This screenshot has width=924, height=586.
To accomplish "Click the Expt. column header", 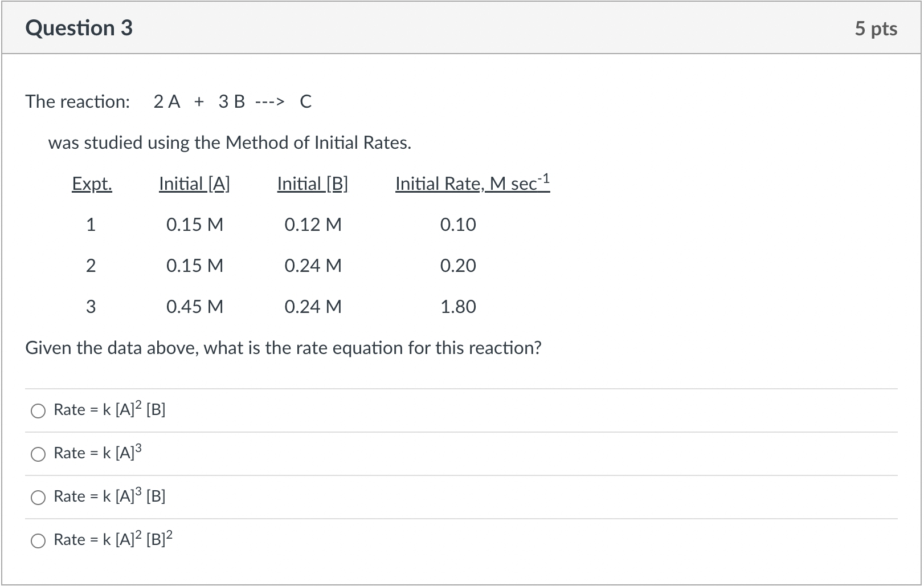I will (92, 184).
